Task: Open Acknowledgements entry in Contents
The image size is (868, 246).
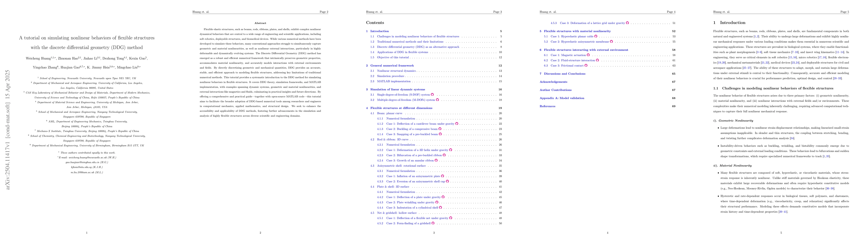Action: [554, 82]
